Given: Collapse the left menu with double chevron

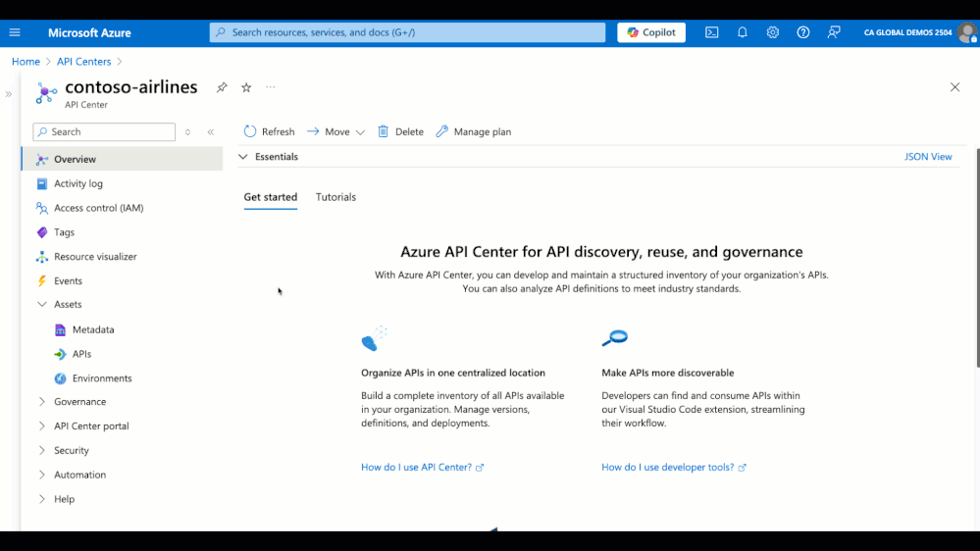Looking at the screenshot, I should click(211, 131).
